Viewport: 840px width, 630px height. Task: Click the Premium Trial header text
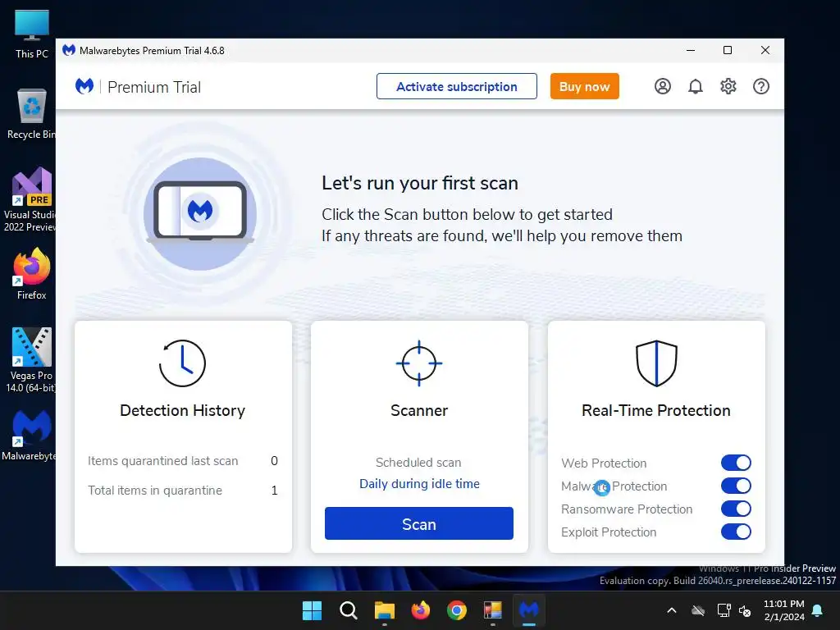tap(154, 87)
